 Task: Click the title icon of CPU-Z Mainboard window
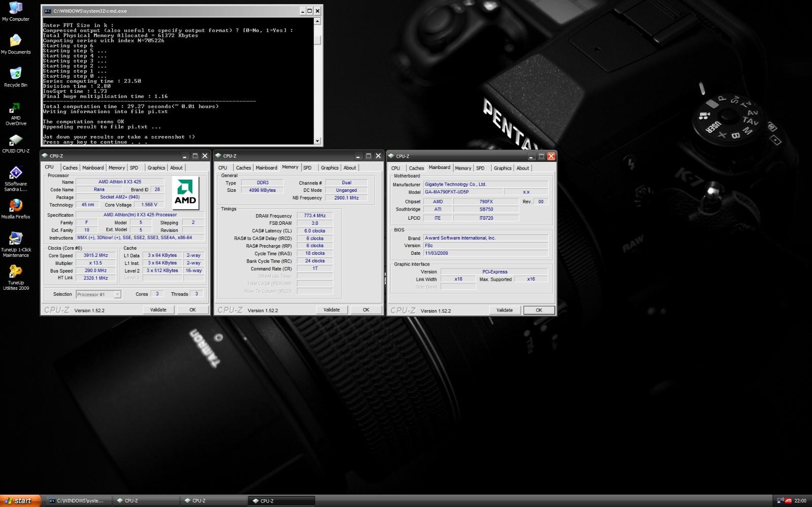click(x=391, y=156)
